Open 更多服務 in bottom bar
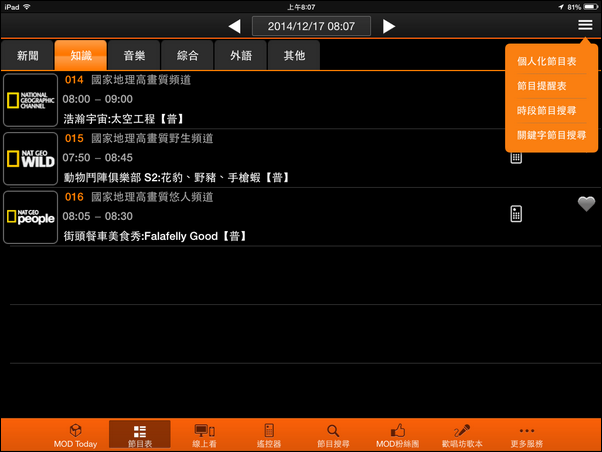Viewport: 602px width, 452px height. click(526, 435)
